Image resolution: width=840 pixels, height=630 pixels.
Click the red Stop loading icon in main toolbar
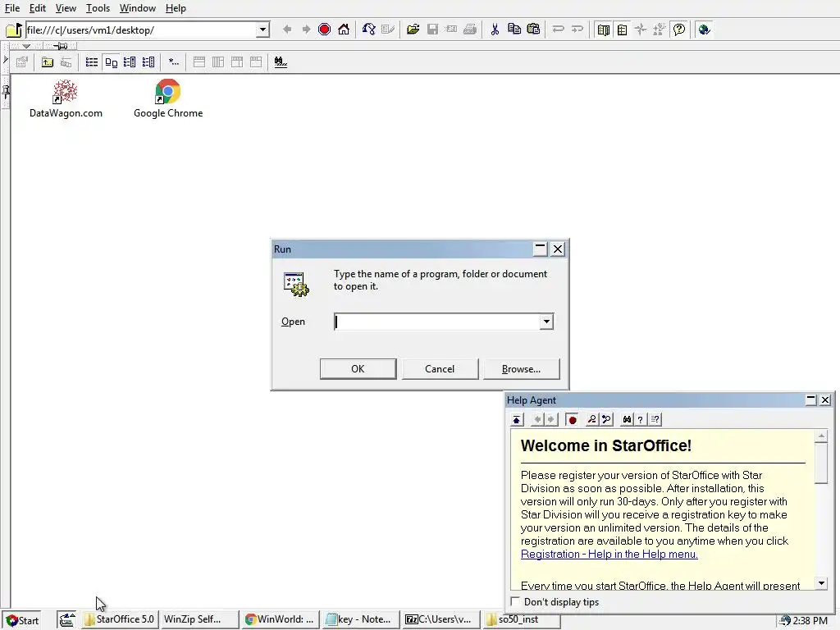click(324, 30)
